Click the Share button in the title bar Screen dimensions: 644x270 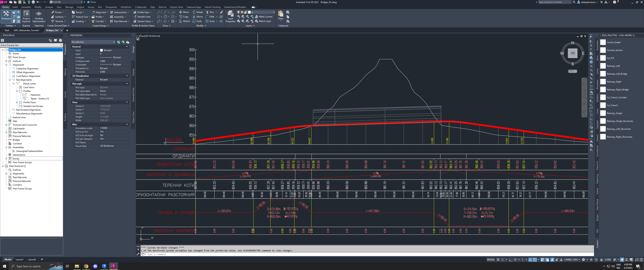[91, 2]
